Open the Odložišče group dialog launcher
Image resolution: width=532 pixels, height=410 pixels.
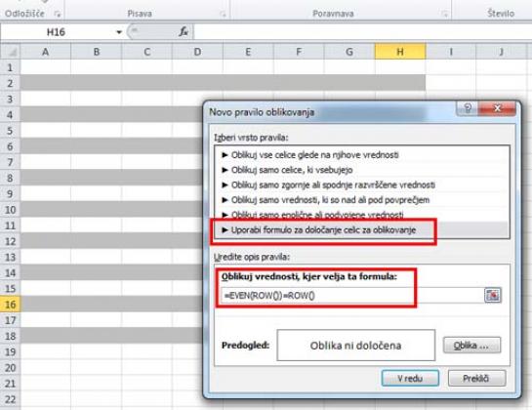58,15
